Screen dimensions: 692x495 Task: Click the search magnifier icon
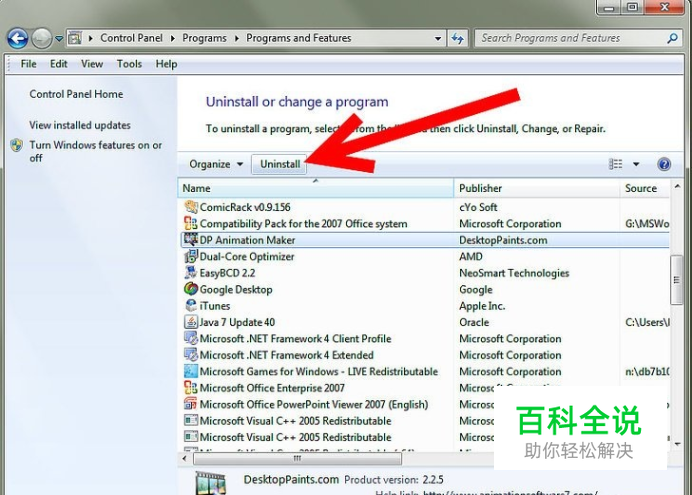click(x=672, y=38)
